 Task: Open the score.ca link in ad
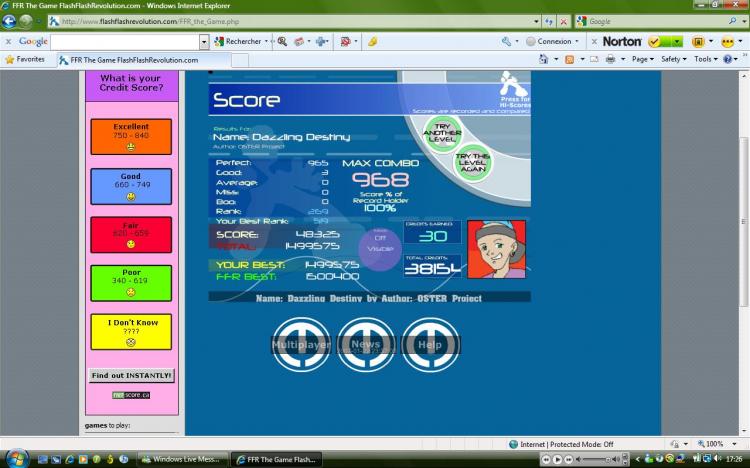coord(132,395)
